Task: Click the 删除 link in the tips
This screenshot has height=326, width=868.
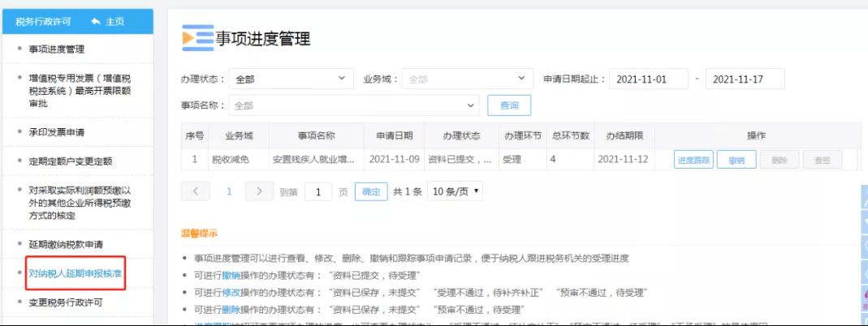Action: tap(231, 309)
